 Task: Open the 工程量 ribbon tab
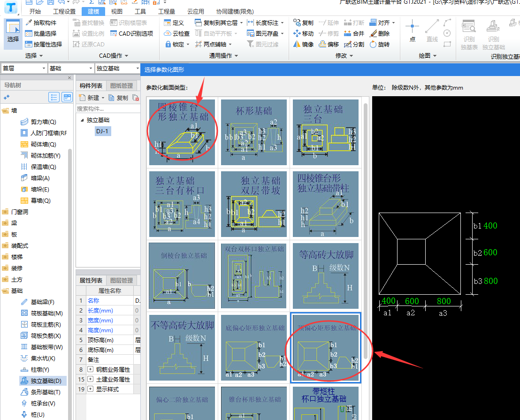click(x=167, y=12)
